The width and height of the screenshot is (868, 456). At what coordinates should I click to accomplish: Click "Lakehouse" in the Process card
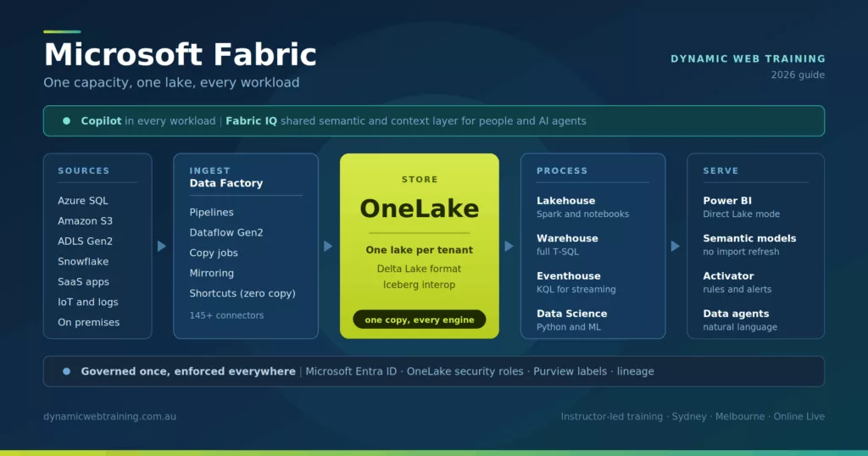point(565,201)
